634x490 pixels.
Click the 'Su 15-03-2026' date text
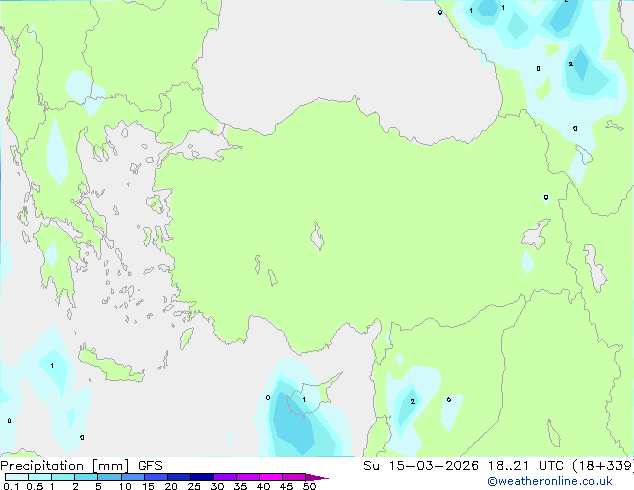421,466
